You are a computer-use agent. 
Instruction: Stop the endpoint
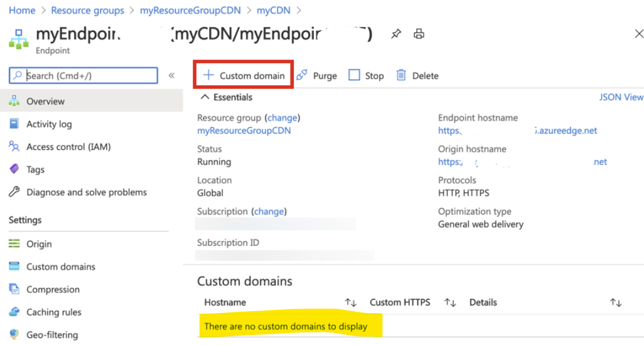(x=366, y=75)
